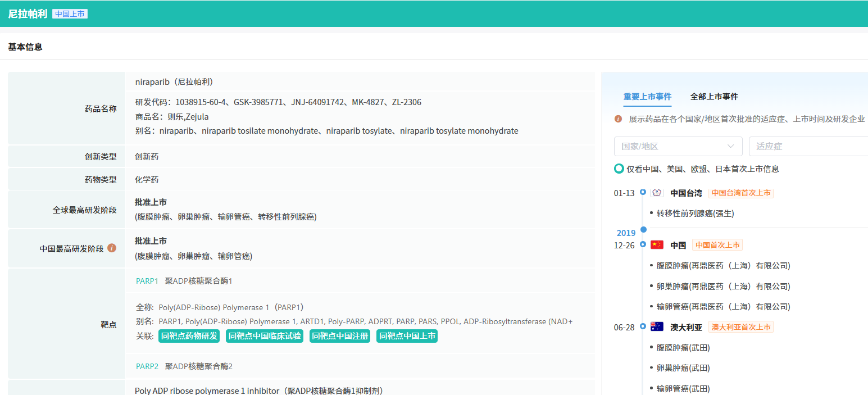
Task: Open the 适应症 filter dropdown
Action: (808, 147)
